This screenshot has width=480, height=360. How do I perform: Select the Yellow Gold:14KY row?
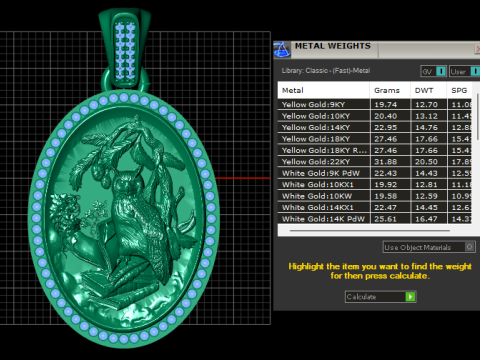(x=375, y=127)
